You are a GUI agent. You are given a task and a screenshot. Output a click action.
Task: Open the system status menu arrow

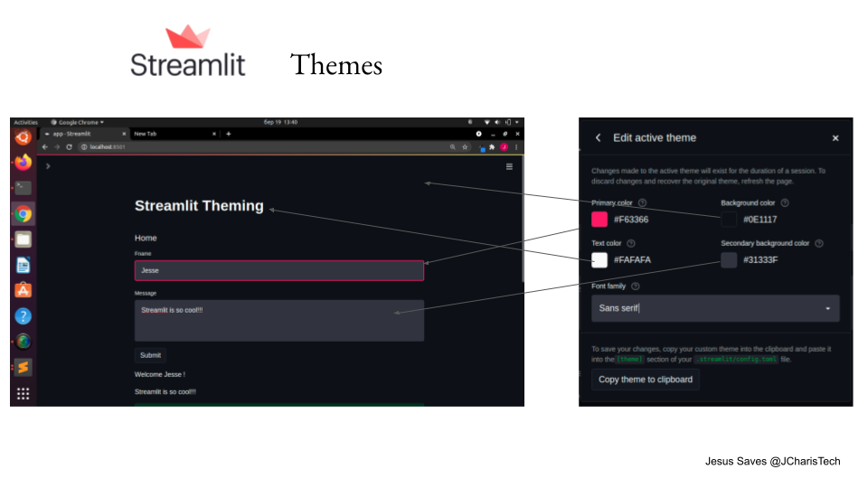click(x=517, y=122)
